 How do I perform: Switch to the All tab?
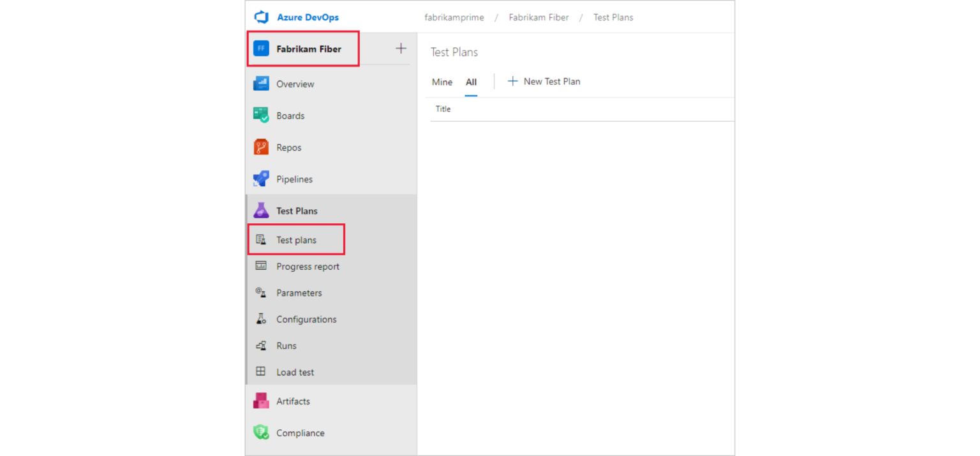(471, 82)
